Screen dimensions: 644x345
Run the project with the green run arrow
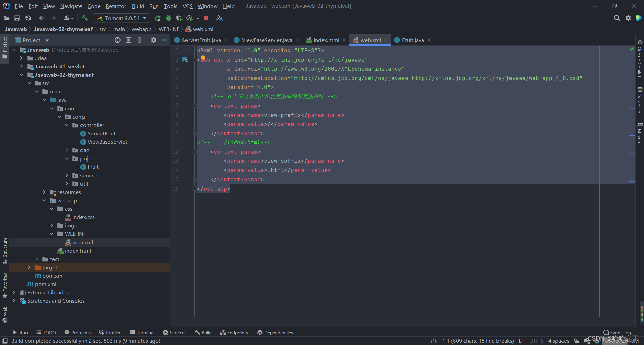pos(158,18)
